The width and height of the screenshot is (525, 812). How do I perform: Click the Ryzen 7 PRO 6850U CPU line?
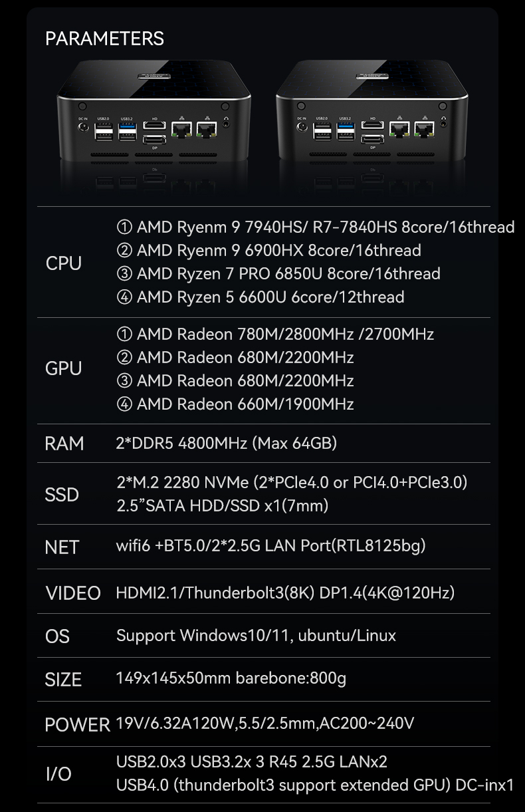278,274
